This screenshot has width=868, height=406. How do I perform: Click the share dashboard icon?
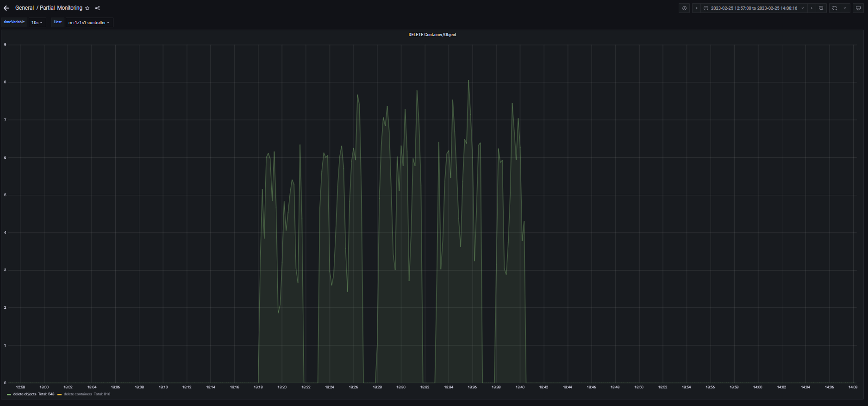(x=97, y=8)
